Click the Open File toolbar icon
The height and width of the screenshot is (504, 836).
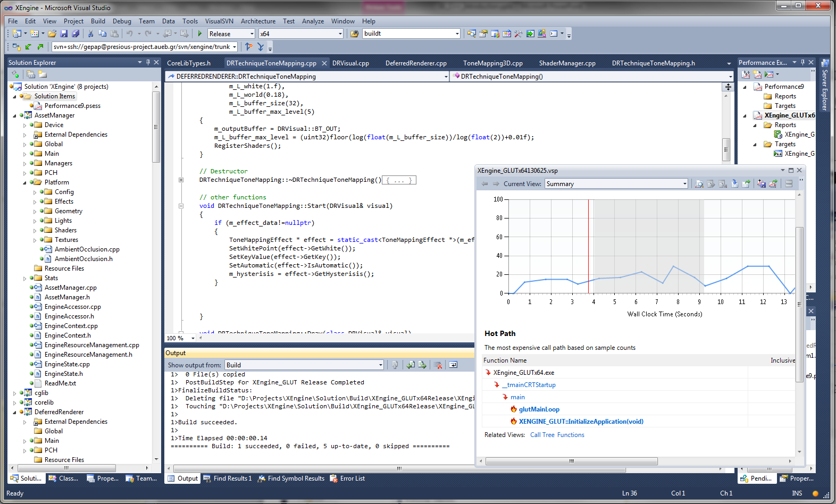(x=52, y=33)
